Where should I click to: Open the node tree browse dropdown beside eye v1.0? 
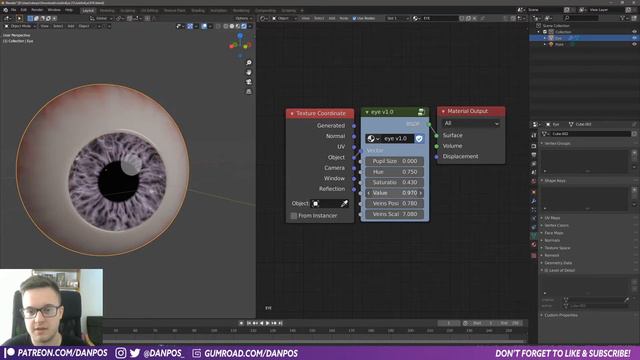[373, 139]
